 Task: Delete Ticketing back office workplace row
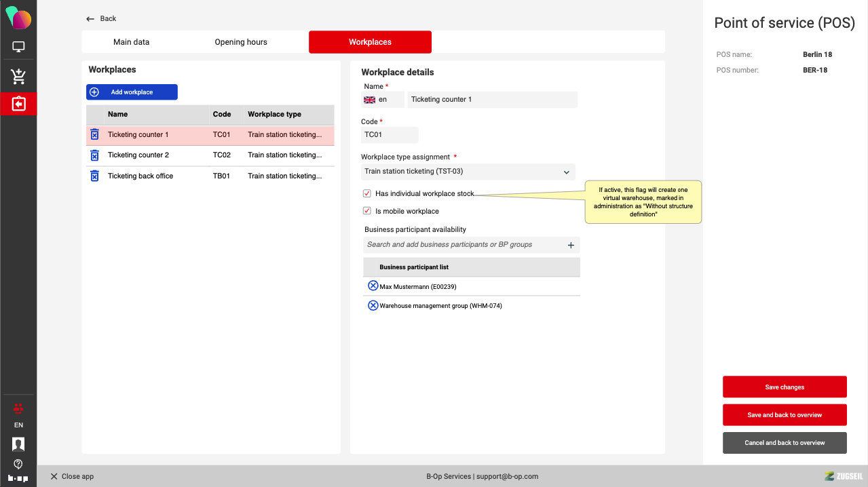click(95, 176)
